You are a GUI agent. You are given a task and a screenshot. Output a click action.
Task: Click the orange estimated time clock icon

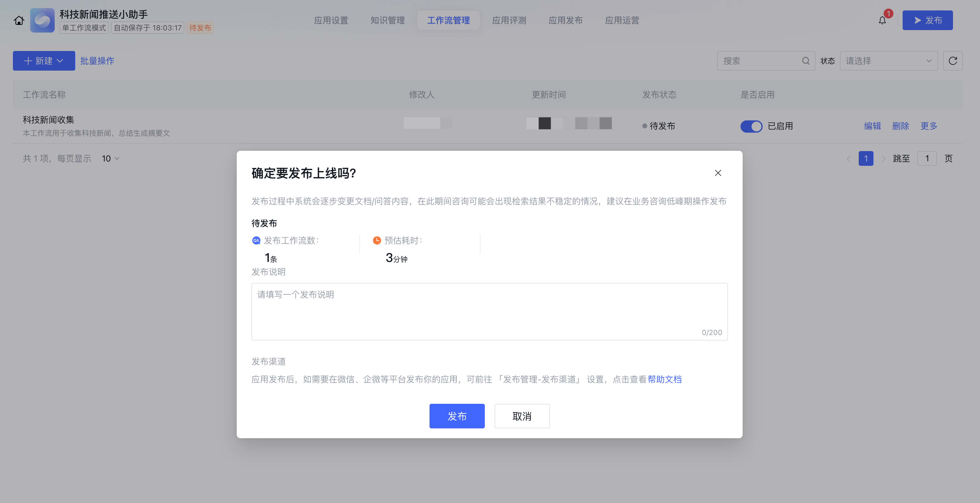click(x=377, y=240)
